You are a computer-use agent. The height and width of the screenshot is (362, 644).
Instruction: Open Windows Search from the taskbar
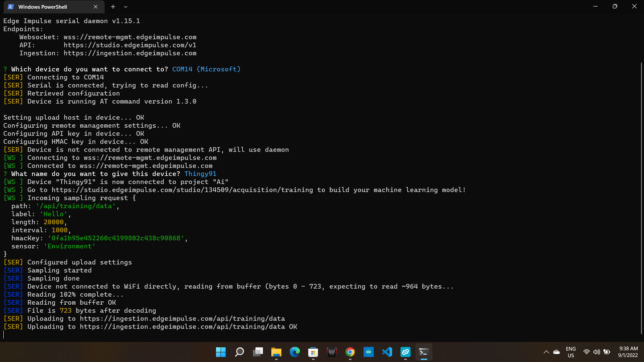click(x=239, y=352)
